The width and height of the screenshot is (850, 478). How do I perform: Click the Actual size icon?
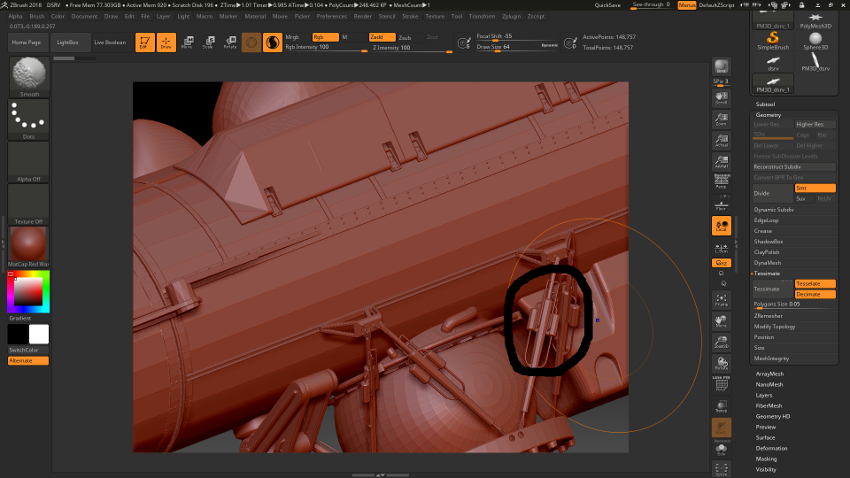click(722, 140)
